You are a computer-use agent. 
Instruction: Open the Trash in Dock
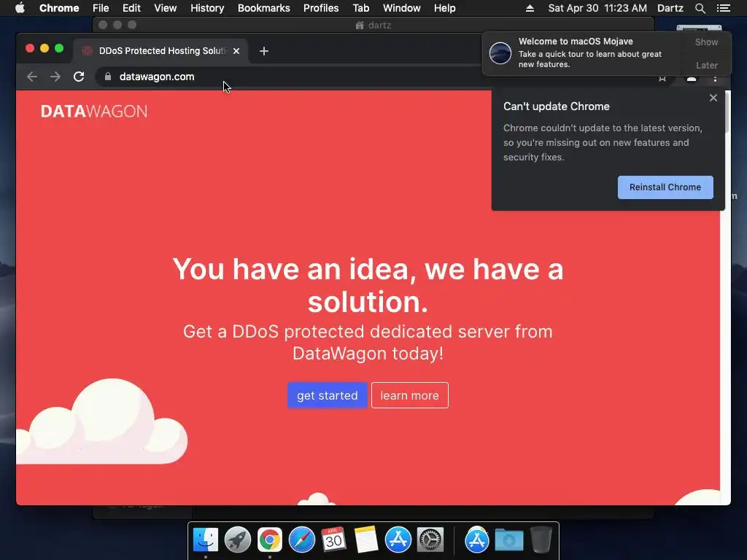[541, 540]
